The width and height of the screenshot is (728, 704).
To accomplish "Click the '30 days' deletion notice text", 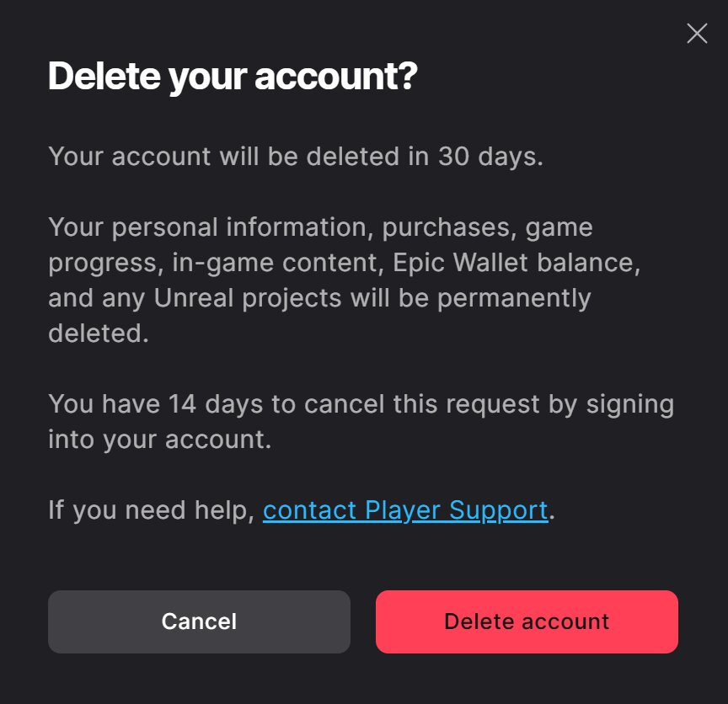I will [296, 157].
